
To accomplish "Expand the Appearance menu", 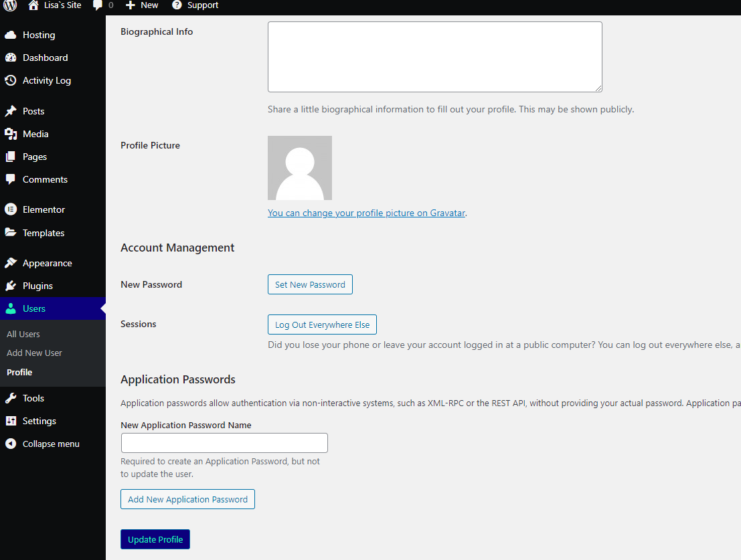I will click(x=48, y=263).
